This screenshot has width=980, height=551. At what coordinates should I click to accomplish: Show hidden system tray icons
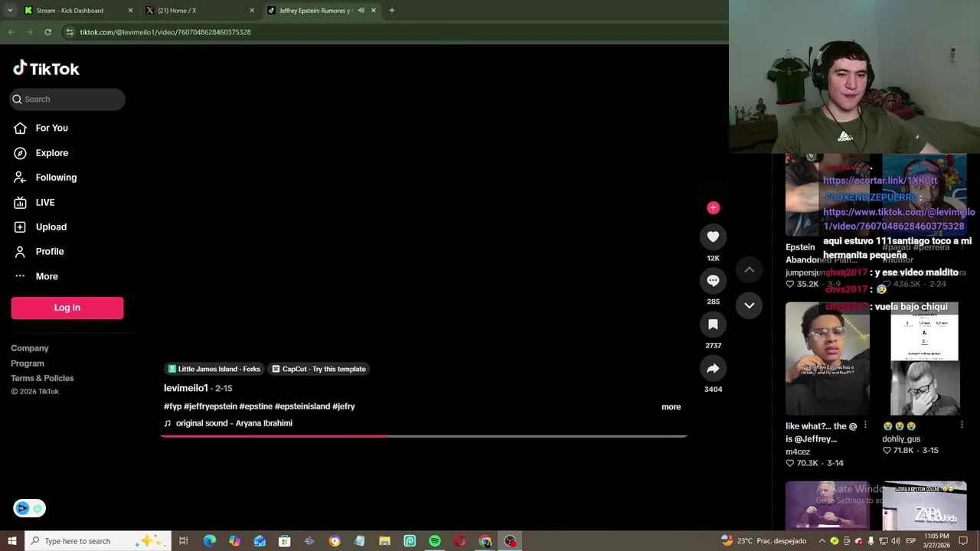[x=822, y=541]
